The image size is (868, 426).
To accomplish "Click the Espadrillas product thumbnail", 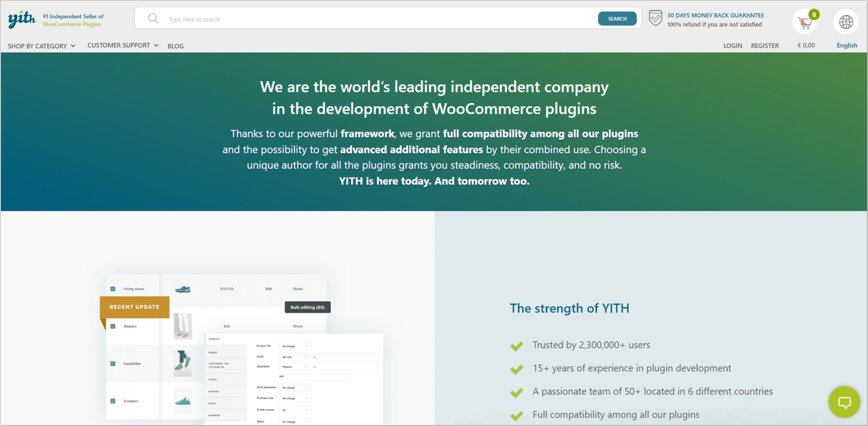I will [x=183, y=363].
